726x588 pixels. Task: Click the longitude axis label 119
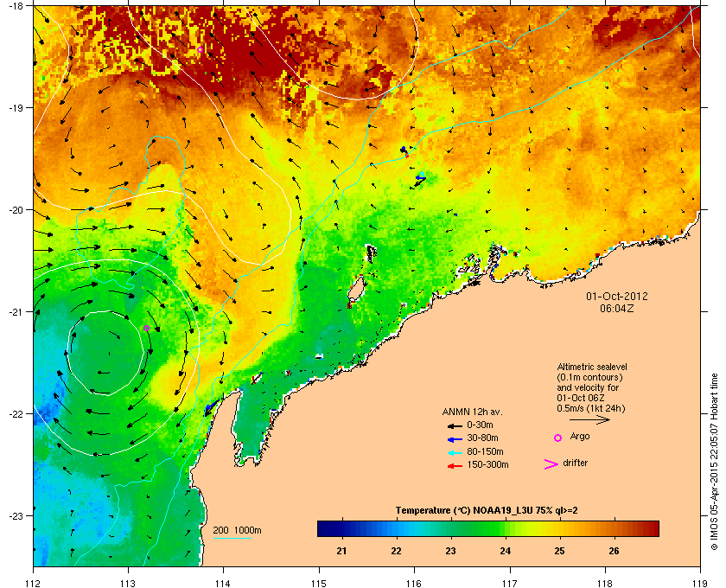pos(701,583)
